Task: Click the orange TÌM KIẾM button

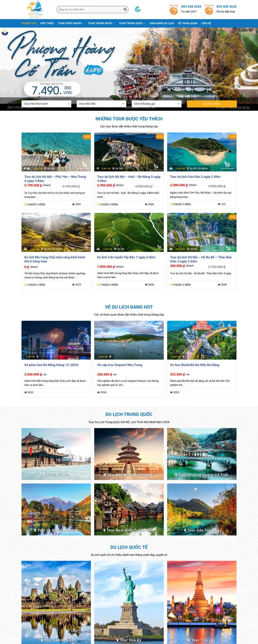Action: coord(212,104)
